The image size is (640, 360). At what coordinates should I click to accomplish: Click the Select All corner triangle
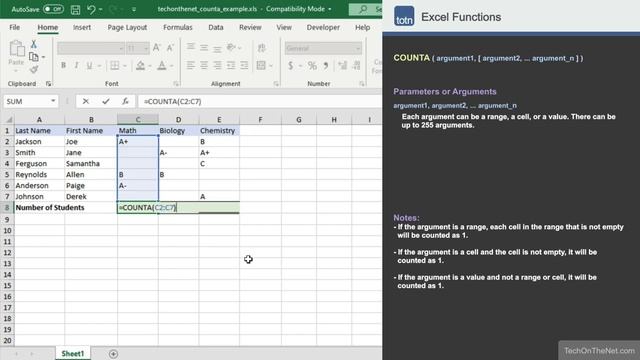(x=8, y=120)
